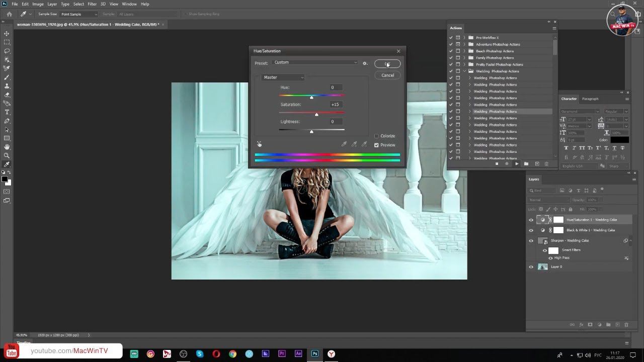
Task: Click Cancel in the Hue/Saturation dialog
Action: pyautogui.click(x=387, y=75)
